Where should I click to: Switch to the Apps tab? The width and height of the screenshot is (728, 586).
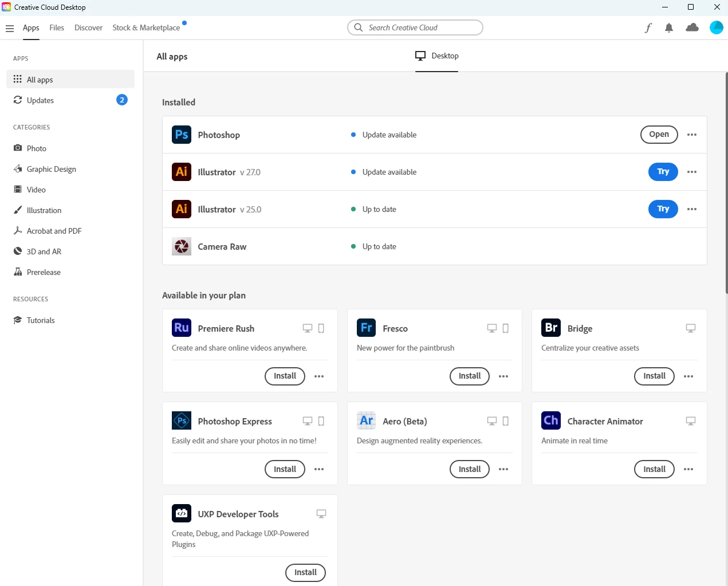click(x=31, y=27)
